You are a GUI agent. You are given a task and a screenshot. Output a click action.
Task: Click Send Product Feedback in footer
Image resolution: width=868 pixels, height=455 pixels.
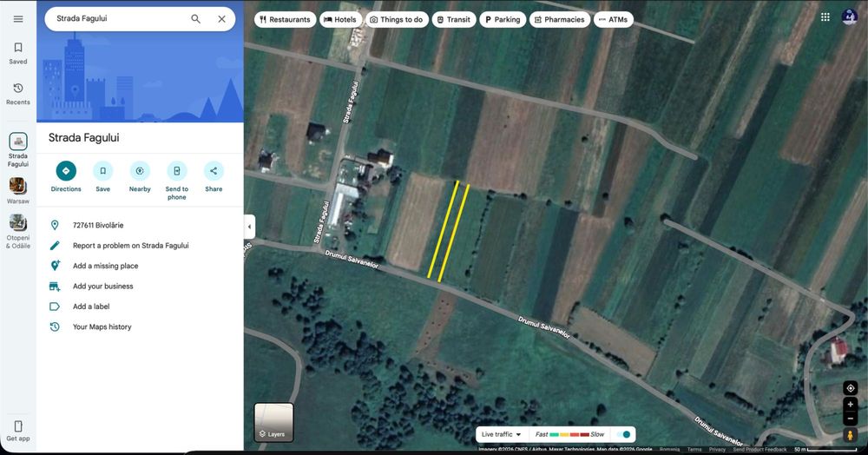pos(759,450)
